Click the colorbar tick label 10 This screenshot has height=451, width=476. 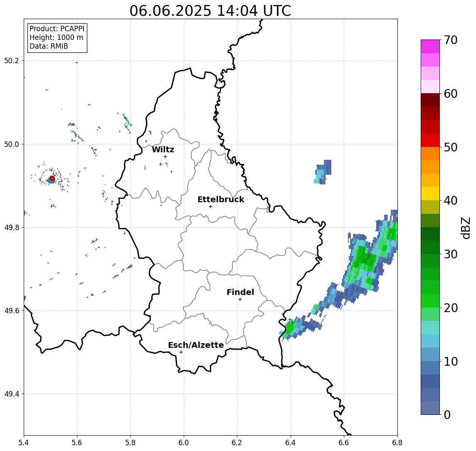coord(451,362)
